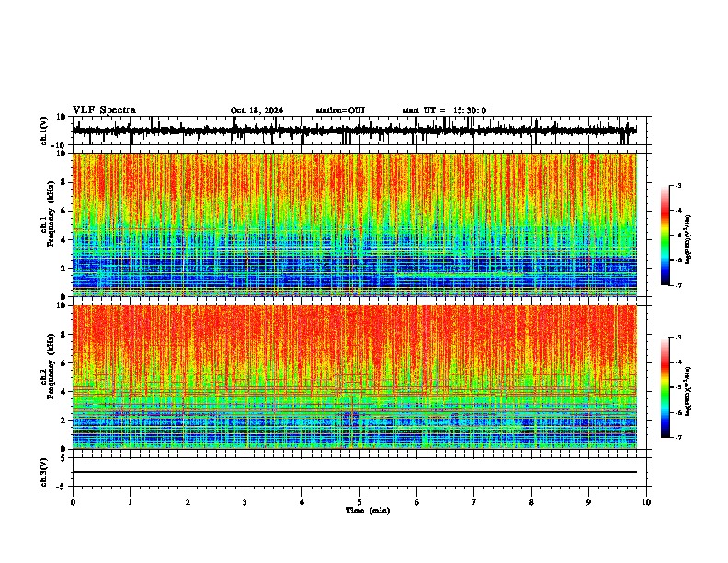Click the ch.2 "Frequency (kHz)" axis label
Screen dimensions: 728x563
pos(51,366)
